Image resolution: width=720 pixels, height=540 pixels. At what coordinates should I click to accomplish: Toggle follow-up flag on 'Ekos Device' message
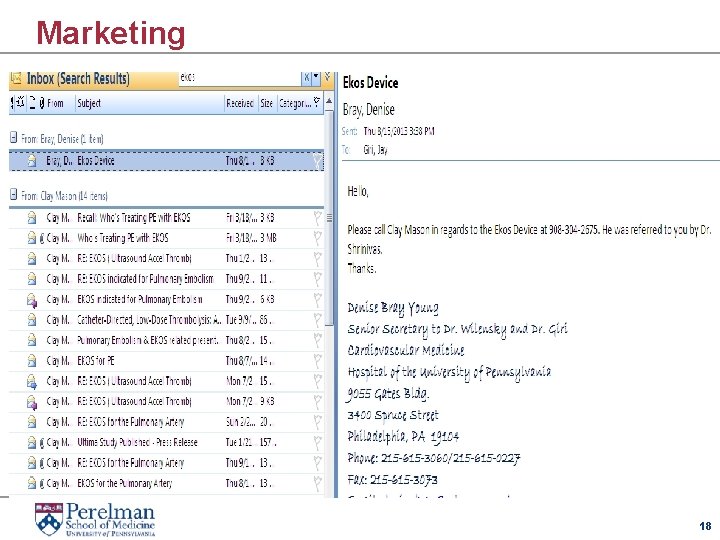[317, 161]
